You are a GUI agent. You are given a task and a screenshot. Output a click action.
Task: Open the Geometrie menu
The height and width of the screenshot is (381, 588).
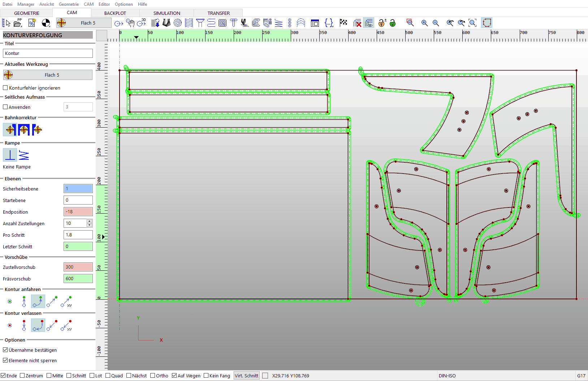coord(69,4)
